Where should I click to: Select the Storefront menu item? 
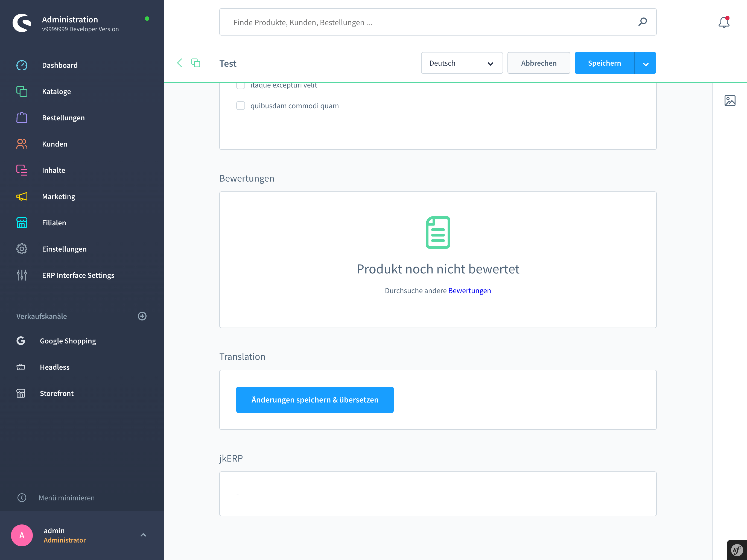click(57, 393)
